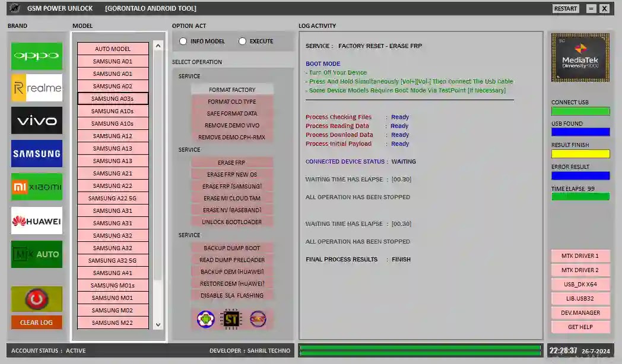
Task: Click the blue ERROR RESULT indicator bar
Action: point(580,175)
